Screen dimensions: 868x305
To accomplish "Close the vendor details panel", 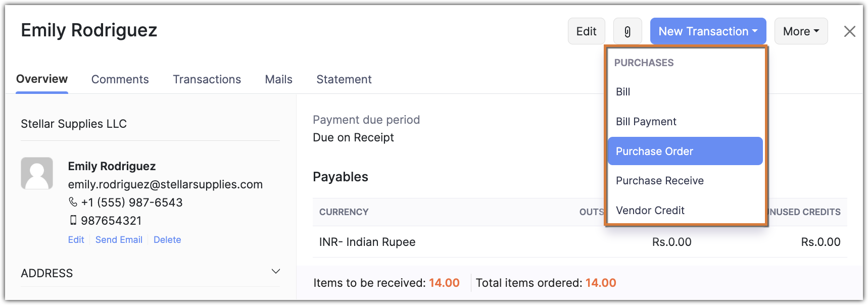I will coord(849,31).
